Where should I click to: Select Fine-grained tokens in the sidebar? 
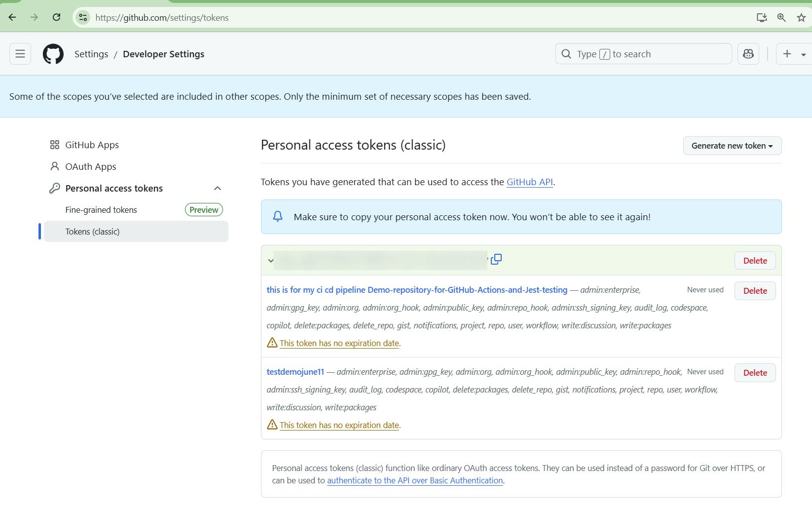pos(101,210)
